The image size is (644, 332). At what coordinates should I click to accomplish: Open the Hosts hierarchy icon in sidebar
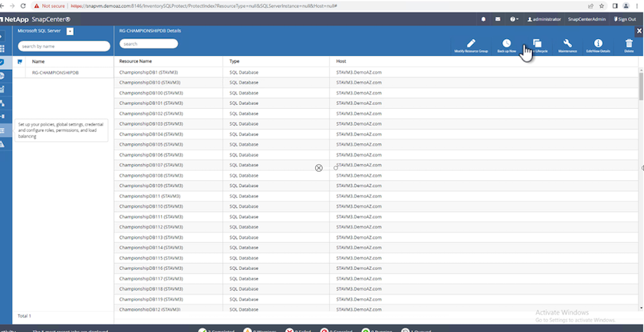tap(2, 104)
